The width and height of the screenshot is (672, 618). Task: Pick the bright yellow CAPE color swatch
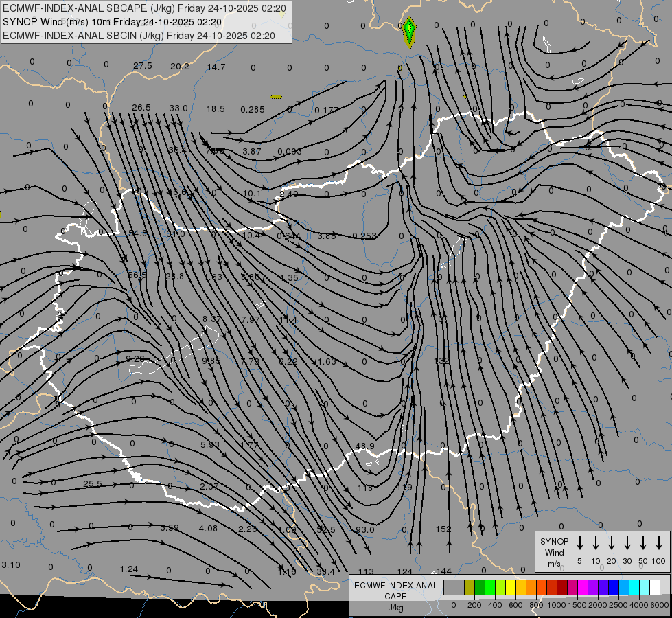pos(511,587)
